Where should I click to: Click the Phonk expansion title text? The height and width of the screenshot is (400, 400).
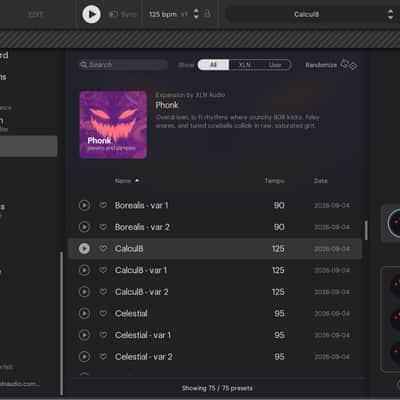click(167, 105)
